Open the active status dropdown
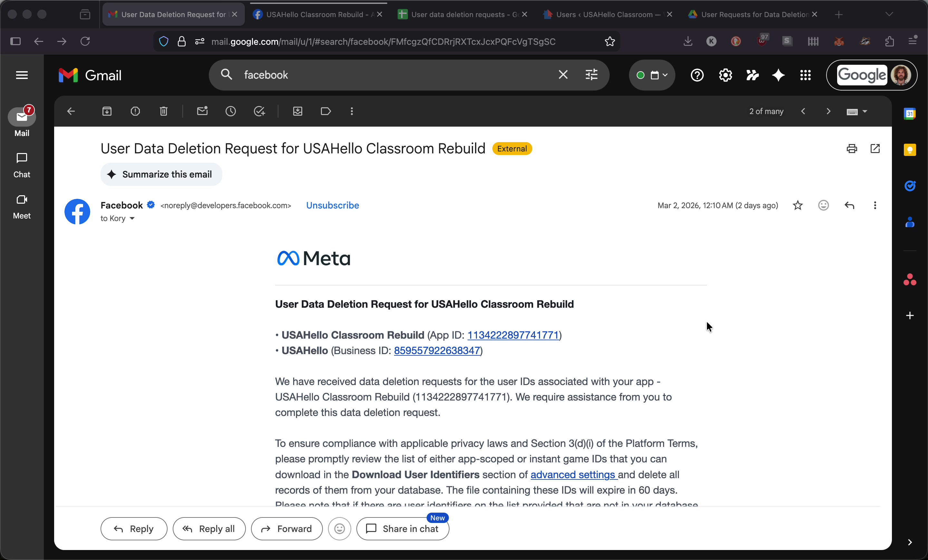The height and width of the screenshot is (560, 928). click(x=652, y=75)
